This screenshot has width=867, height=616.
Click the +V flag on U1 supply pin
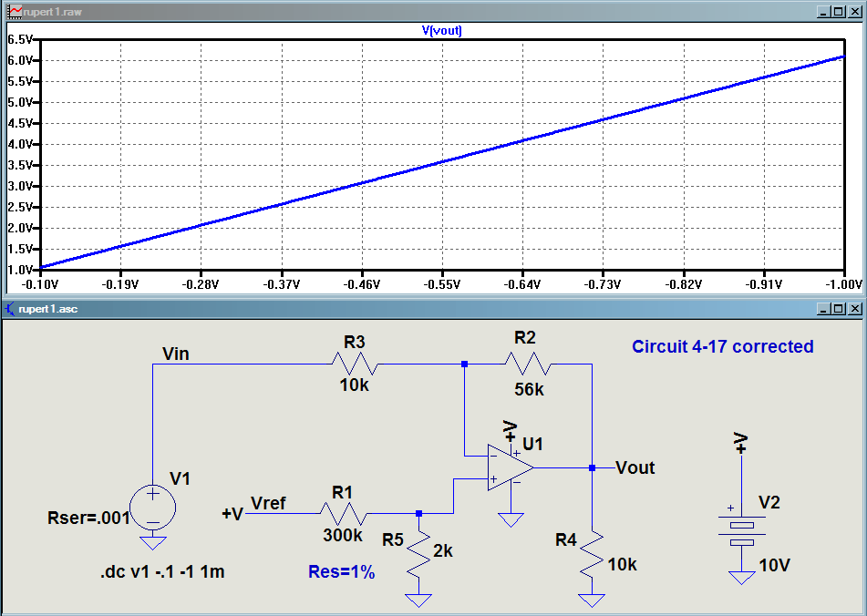click(511, 432)
